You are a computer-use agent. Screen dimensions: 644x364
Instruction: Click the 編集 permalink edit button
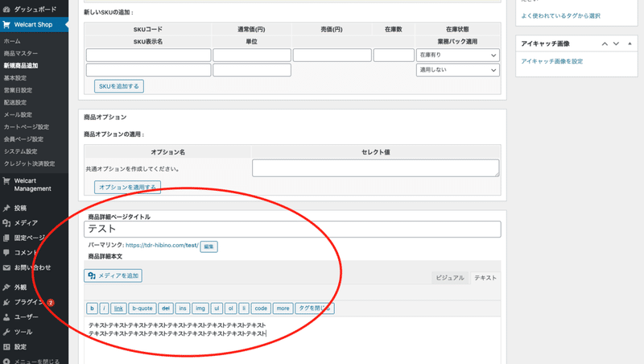point(208,246)
